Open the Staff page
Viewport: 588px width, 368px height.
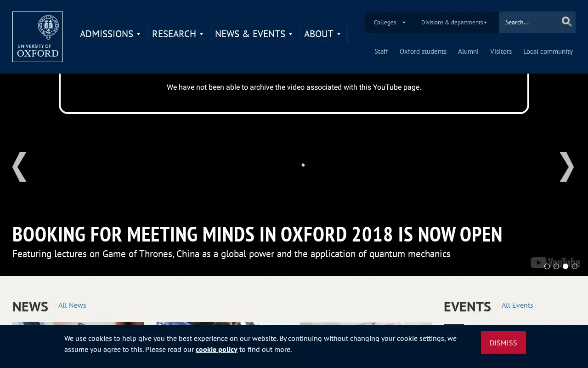[x=381, y=52]
